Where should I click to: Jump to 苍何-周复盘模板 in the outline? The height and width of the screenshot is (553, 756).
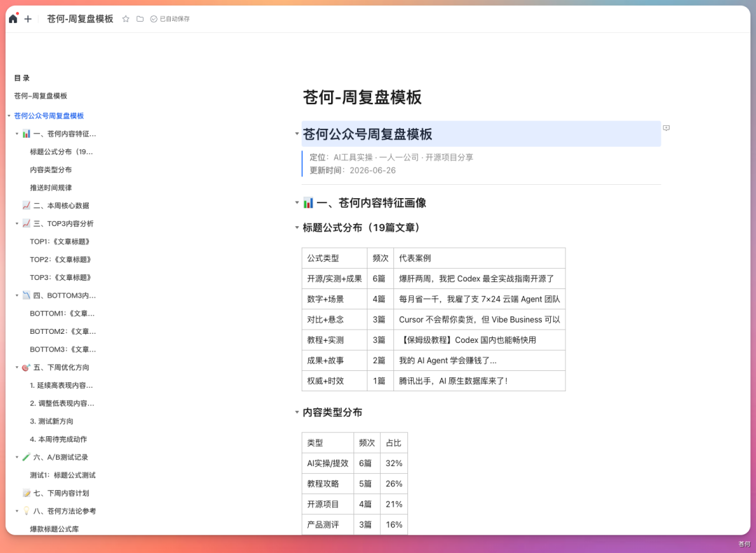pos(41,95)
